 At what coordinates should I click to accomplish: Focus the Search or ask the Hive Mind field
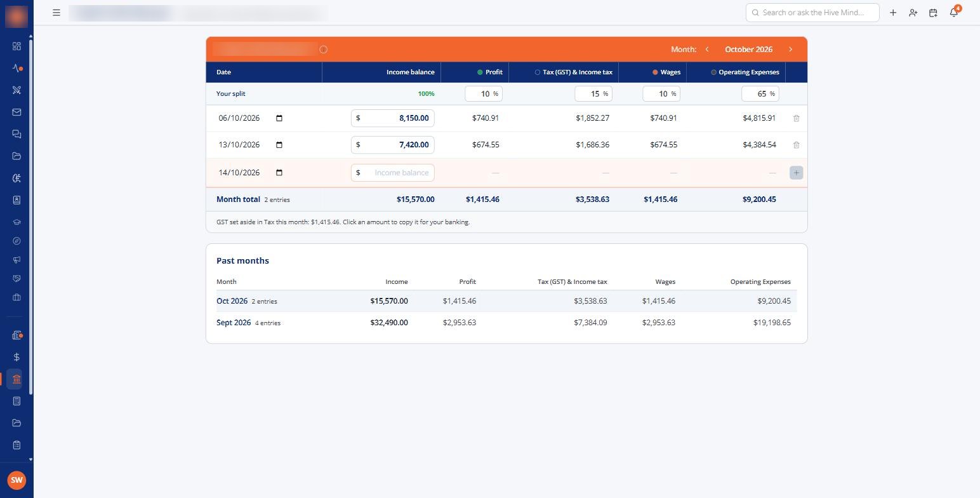(x=812, y=13)
